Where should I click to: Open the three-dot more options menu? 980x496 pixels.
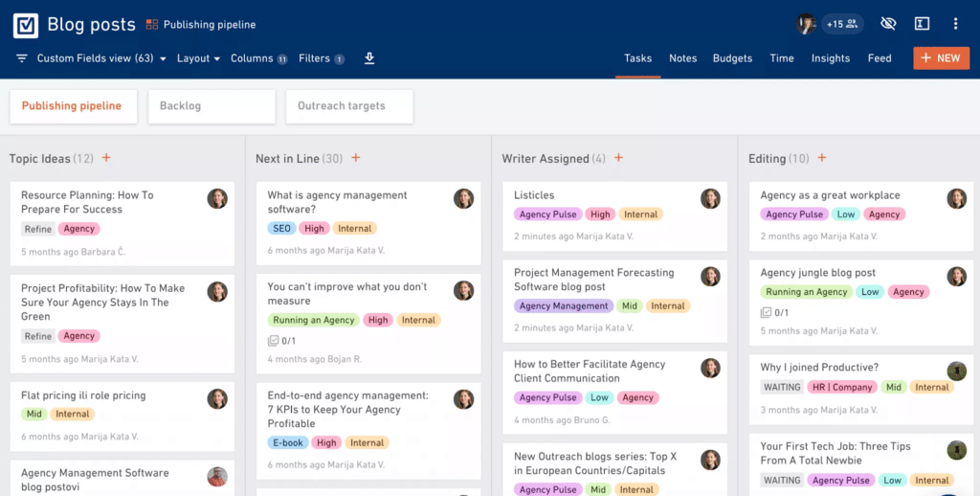coord(956,24)
